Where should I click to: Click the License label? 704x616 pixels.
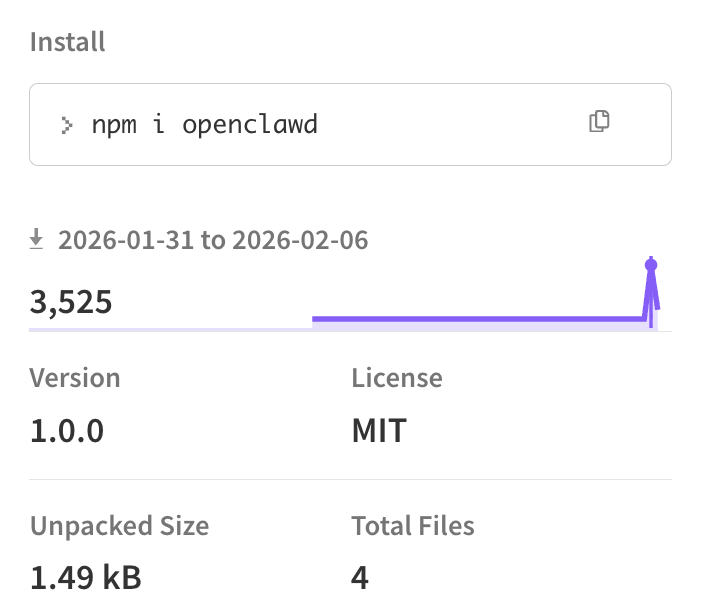point(397,378)
